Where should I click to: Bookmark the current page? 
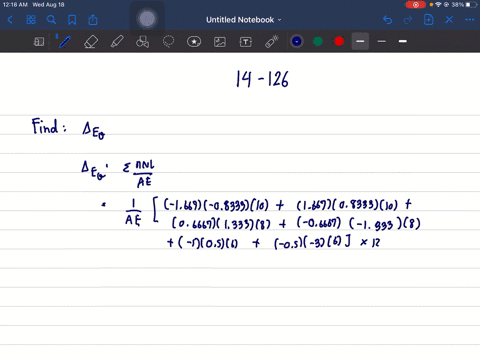(72, 20)
